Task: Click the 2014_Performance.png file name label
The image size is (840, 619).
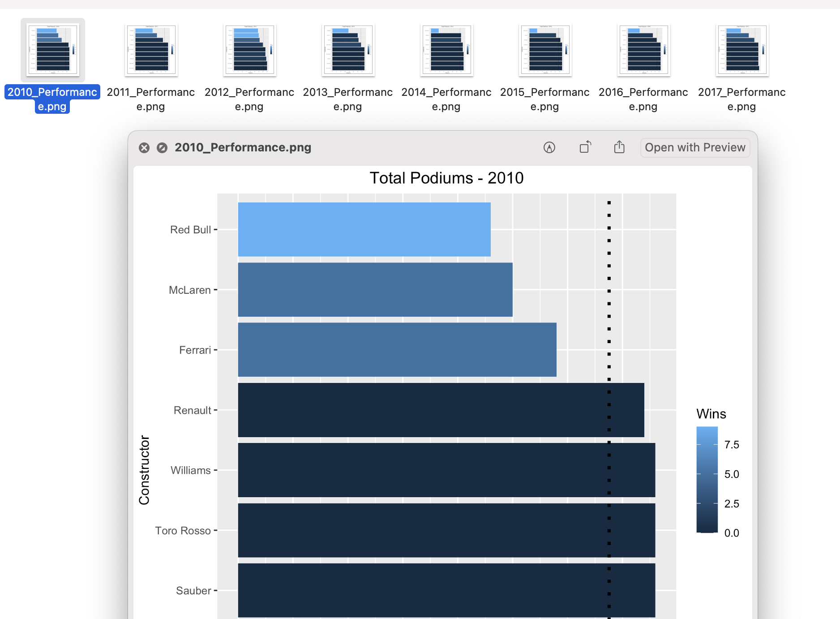Action: [446, 99]
